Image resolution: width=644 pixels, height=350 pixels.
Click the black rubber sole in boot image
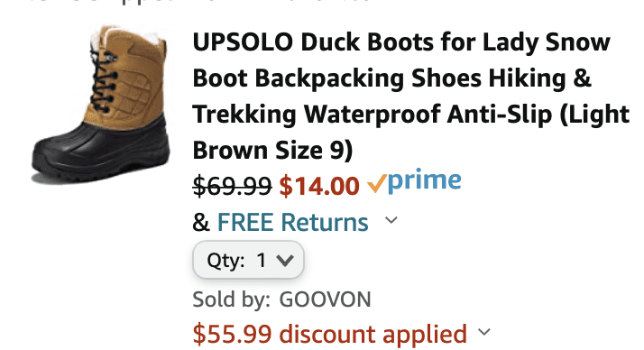click(101, 162)
